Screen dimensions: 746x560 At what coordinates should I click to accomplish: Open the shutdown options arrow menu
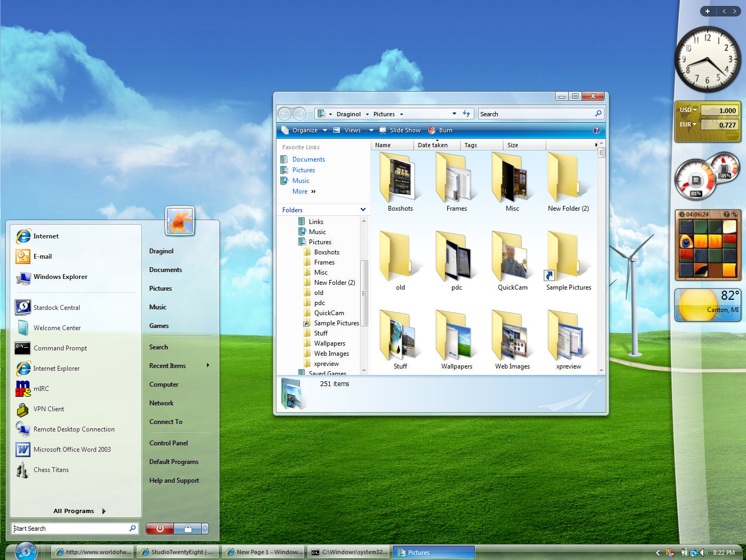(205, 529)
